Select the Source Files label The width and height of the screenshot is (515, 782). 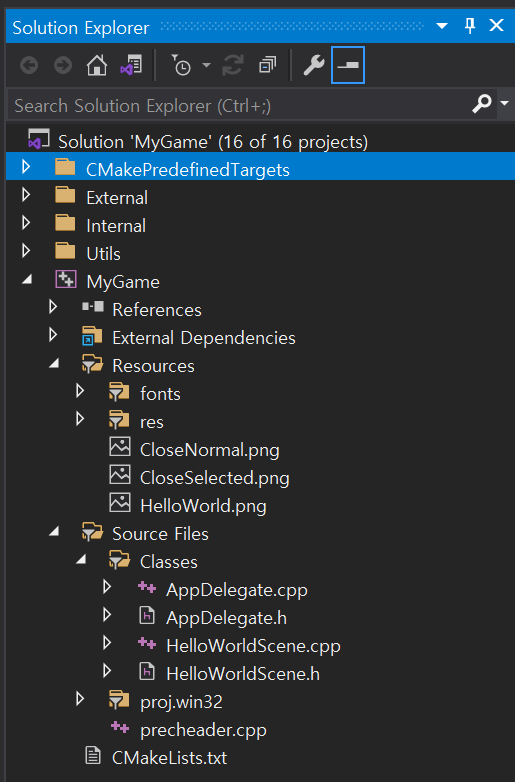pyautogui.click(x=160, y=534)
